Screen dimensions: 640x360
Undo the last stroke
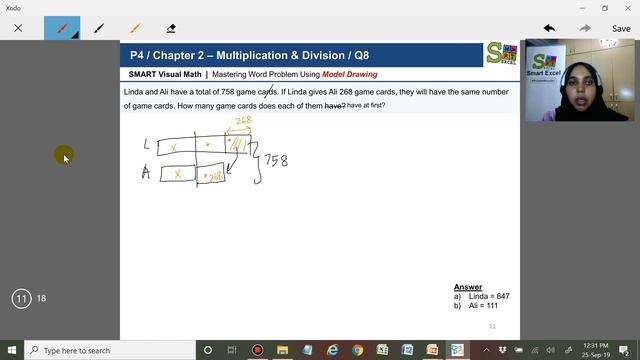549,28
